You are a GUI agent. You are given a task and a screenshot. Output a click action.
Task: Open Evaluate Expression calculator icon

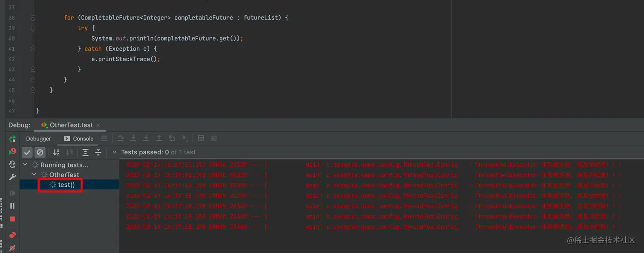pos(201,138)
